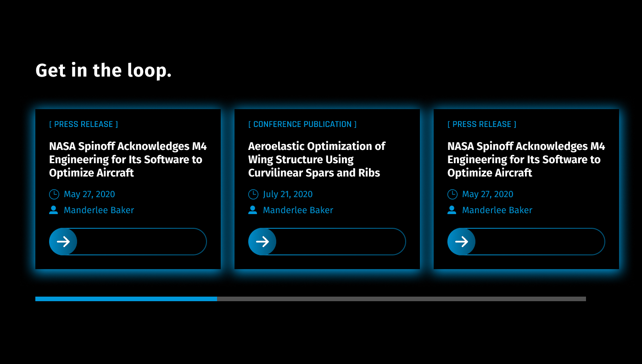Click May 27, 2020 on the leftmost card
This screenshot has width=642, height=364.
(x=89, y=194)
